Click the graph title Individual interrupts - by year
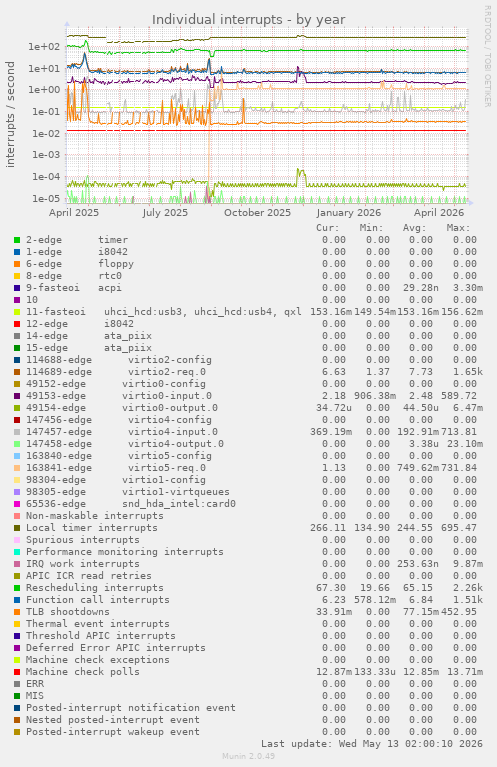The width and height of the screenshot is (497, 767). click(248, 20)
